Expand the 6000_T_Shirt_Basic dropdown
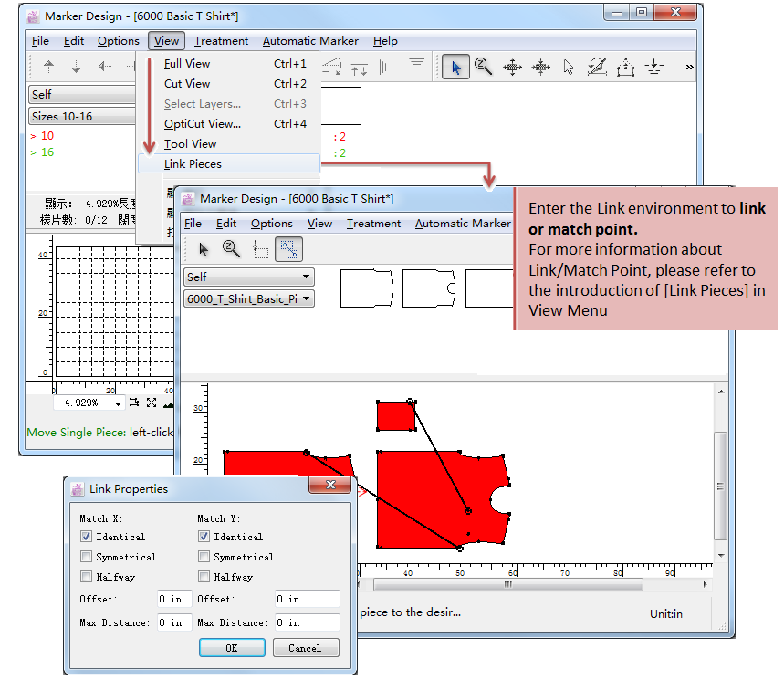This screenshot has height=680, width=784. (249, 298)
